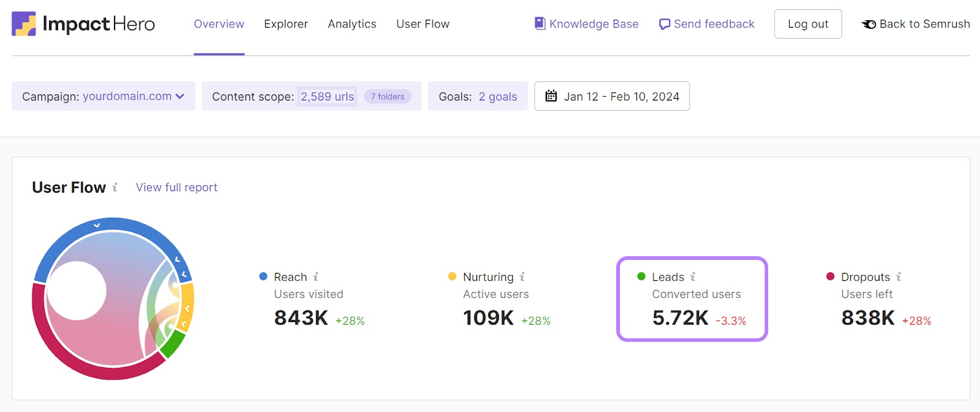Screen dimensions: 980x412
Task: Click the ImpactHero wordmark text
Action: (99, 24)
